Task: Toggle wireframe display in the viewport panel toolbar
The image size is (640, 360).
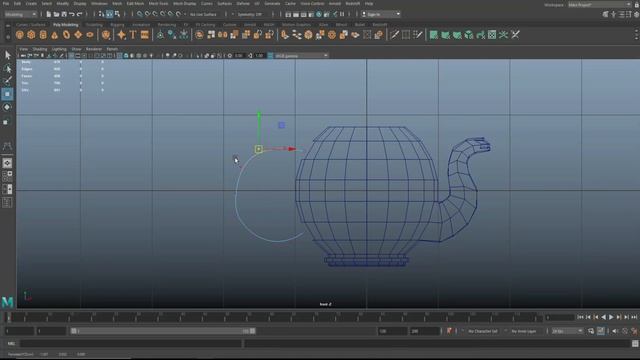Action: click(119, 56)
